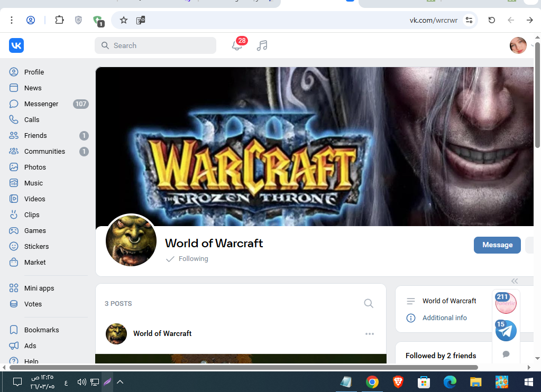Open Additional info link
This screenshot has width=541, height=392.
coord(444,318)
